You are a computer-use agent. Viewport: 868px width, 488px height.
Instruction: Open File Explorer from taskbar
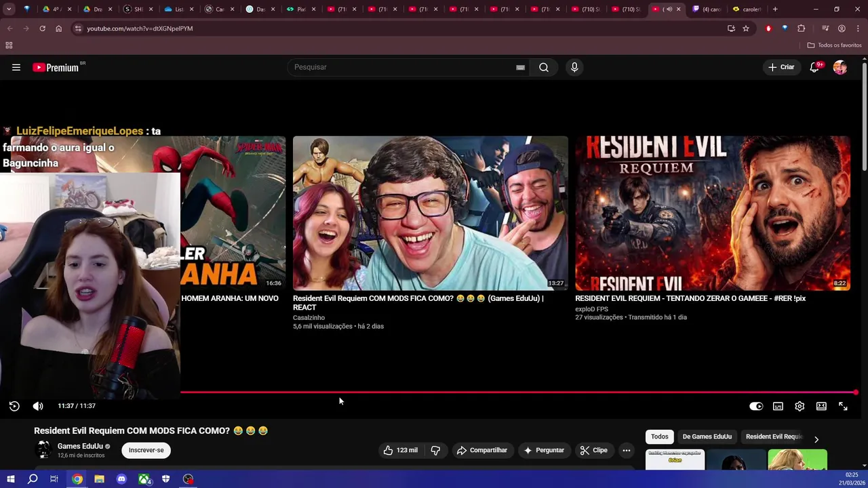pyautogui.click(x=99, y=479)
